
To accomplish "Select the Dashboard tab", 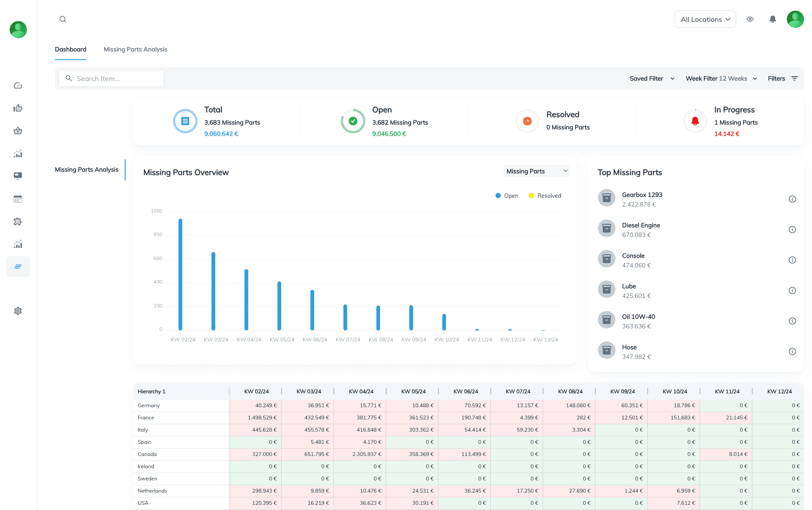I will click(71, 49).
